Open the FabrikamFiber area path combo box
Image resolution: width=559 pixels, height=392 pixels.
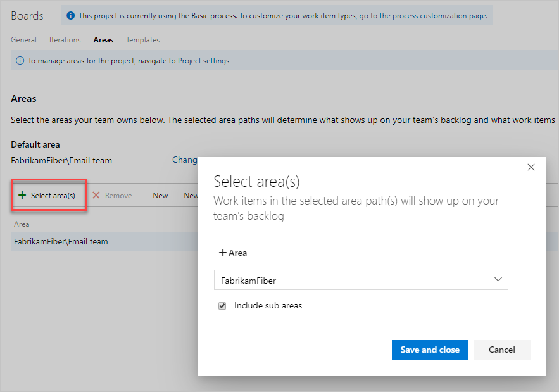(361, 280)
